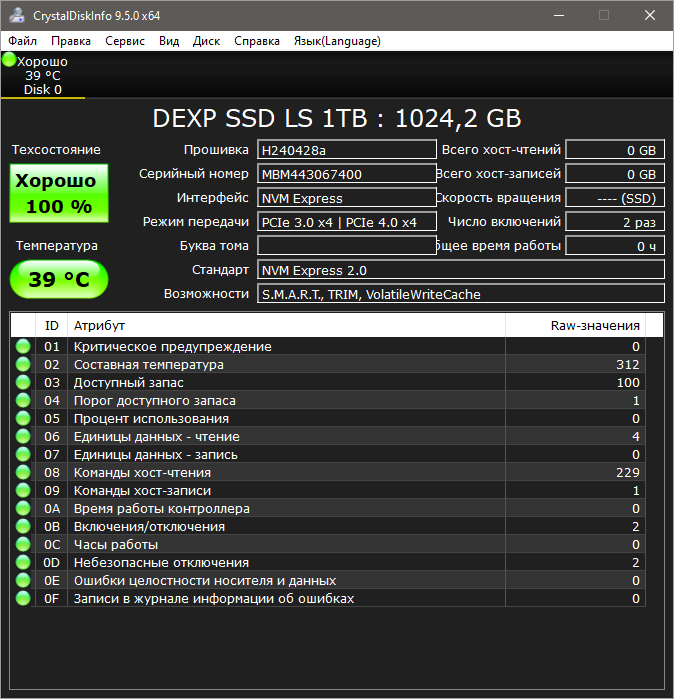Open the Справка menu

257,41
